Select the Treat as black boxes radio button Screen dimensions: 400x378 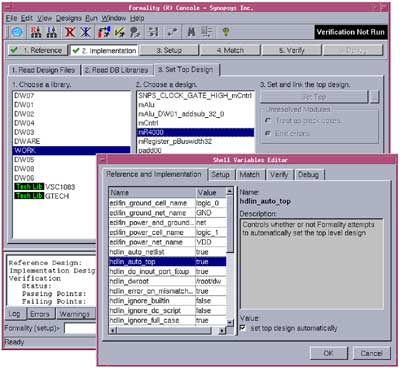tap(268, 120)
